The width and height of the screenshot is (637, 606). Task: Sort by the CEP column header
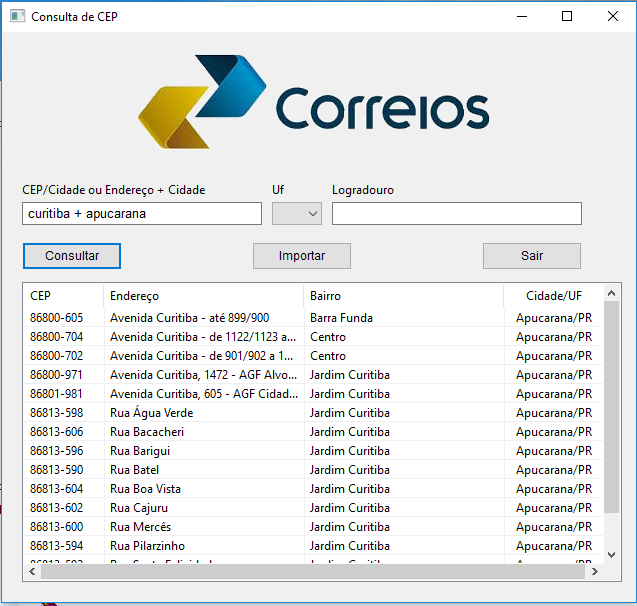coord(62,296)
